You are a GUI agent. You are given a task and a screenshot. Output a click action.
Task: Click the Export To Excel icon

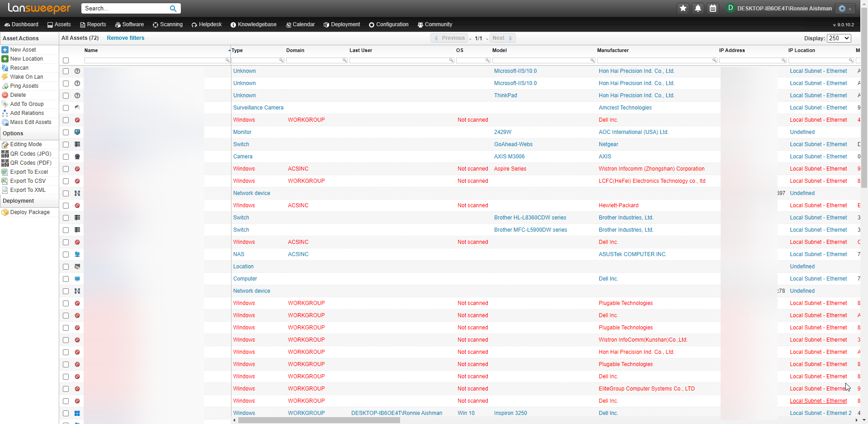pyautogui.click(x=5, y=172)
